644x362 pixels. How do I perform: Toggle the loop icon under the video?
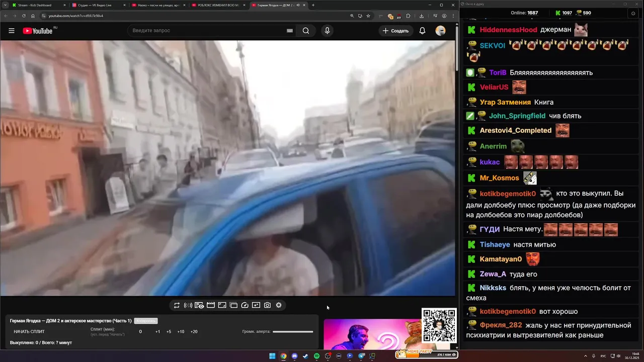(177, 305)
